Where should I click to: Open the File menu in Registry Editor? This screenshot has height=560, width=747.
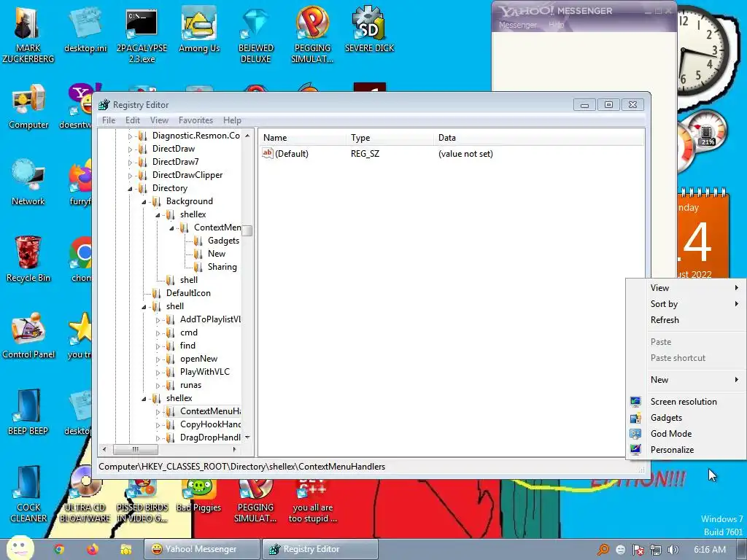(109, 120)
